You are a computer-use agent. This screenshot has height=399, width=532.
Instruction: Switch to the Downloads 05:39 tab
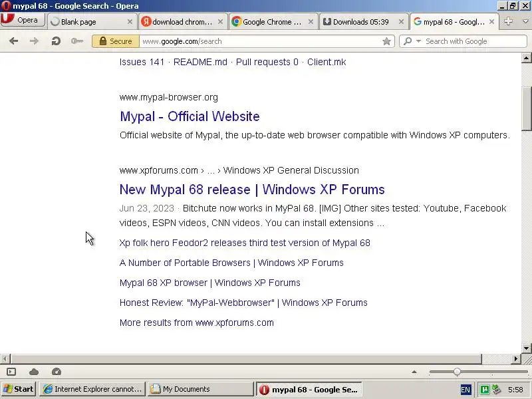363,22
